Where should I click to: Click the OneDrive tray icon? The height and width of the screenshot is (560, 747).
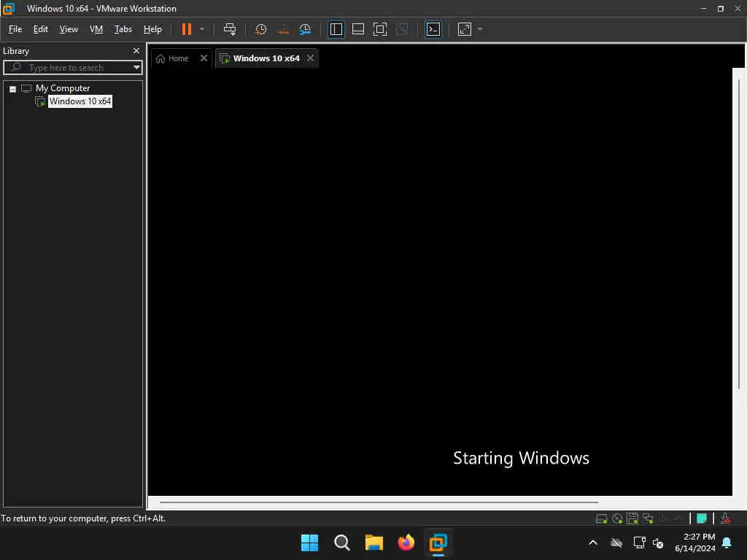(616, 542)
